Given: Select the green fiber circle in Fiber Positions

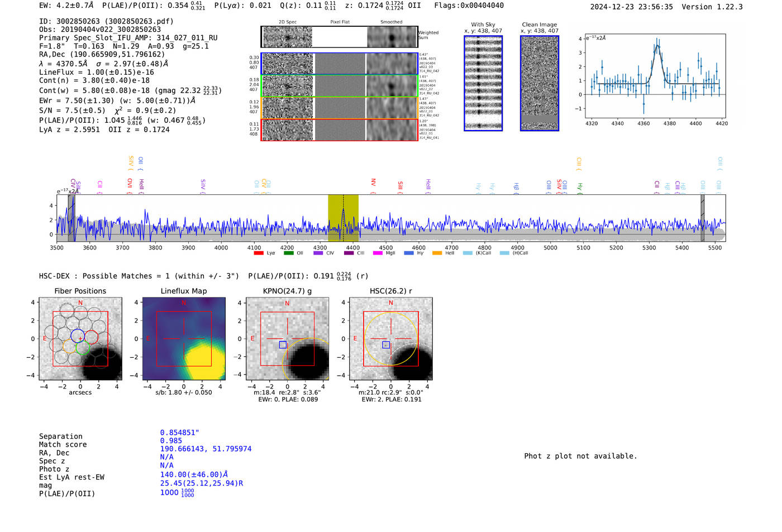Looking at the screenshot, I should [83, 347].
